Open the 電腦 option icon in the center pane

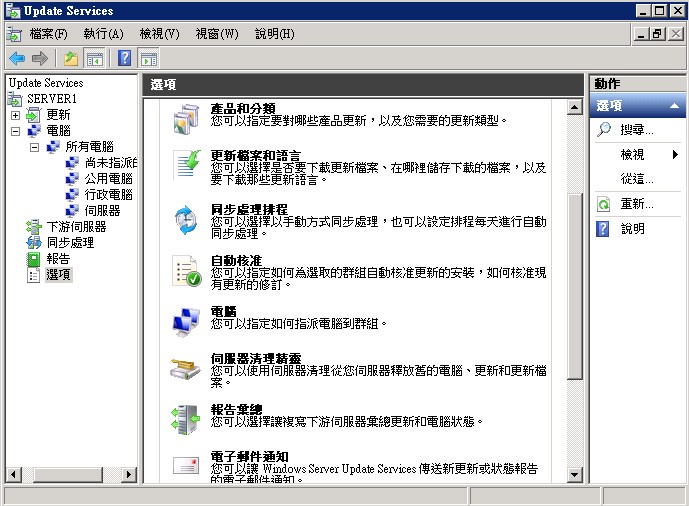tap(186, 322)
